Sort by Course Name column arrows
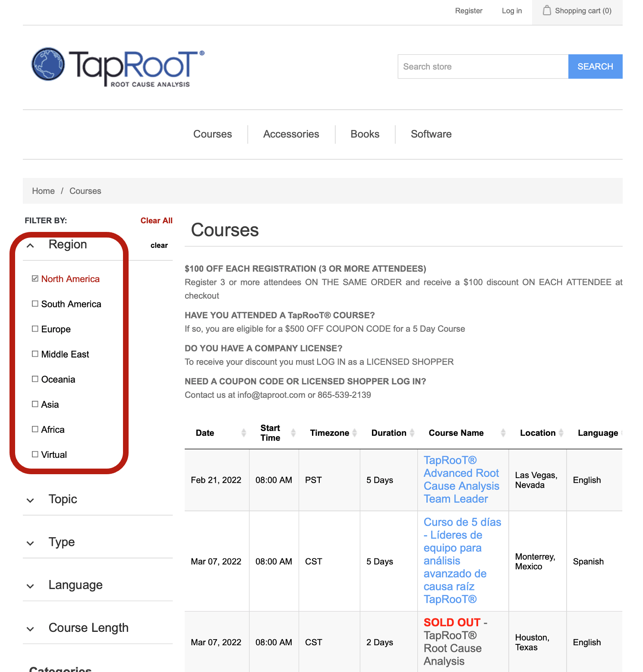 503,433
